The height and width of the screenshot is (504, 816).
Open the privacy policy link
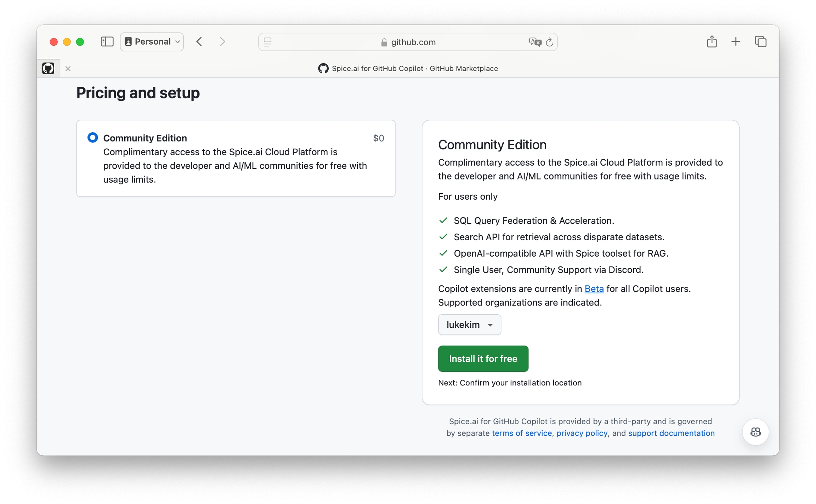582,433
